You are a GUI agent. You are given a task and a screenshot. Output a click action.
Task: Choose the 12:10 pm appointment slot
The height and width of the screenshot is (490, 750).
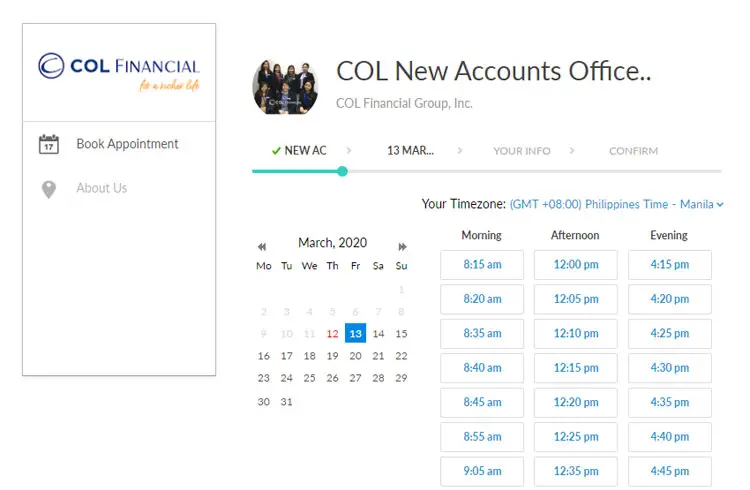coord(576,334)
